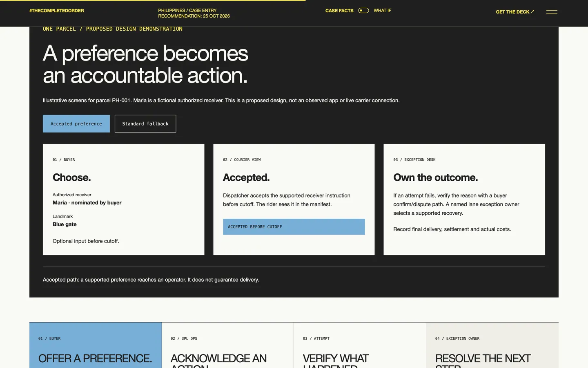588x368 pixels.
Task: Click the WHAT IF label
Action: [382, 11]
